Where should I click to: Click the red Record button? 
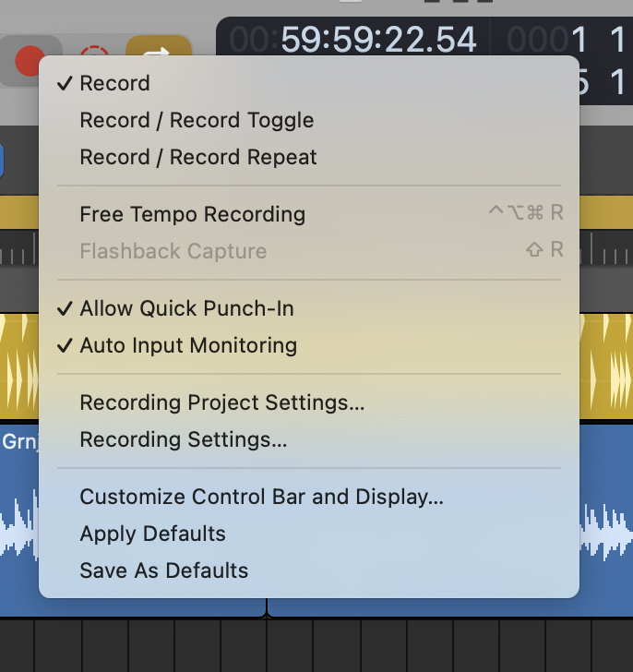click(x=30, y=60)
